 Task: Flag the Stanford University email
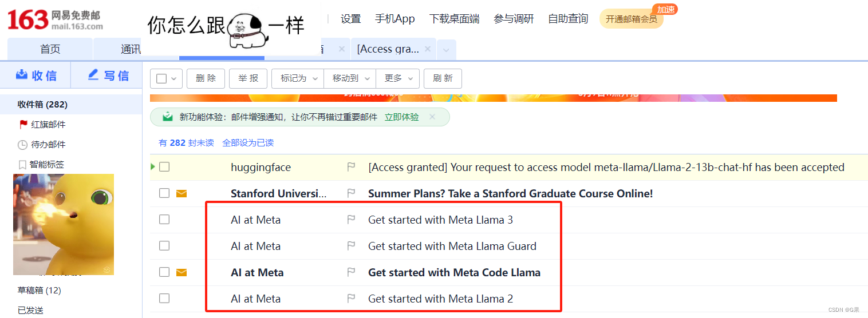pos(351,193)
